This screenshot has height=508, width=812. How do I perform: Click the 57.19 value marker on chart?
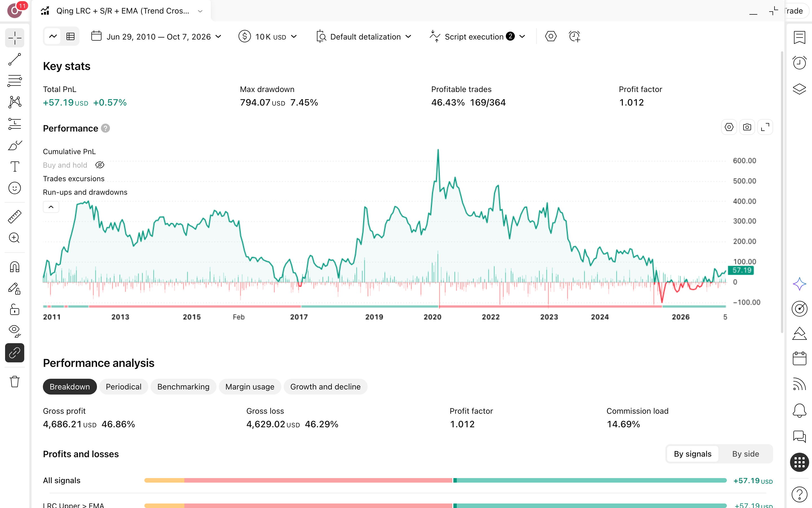(742, 270)
